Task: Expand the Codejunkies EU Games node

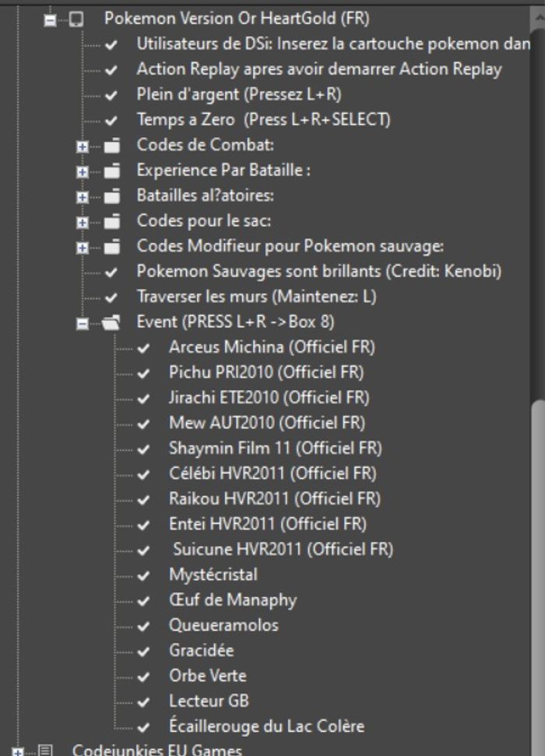Action: [x=18, y=751]
